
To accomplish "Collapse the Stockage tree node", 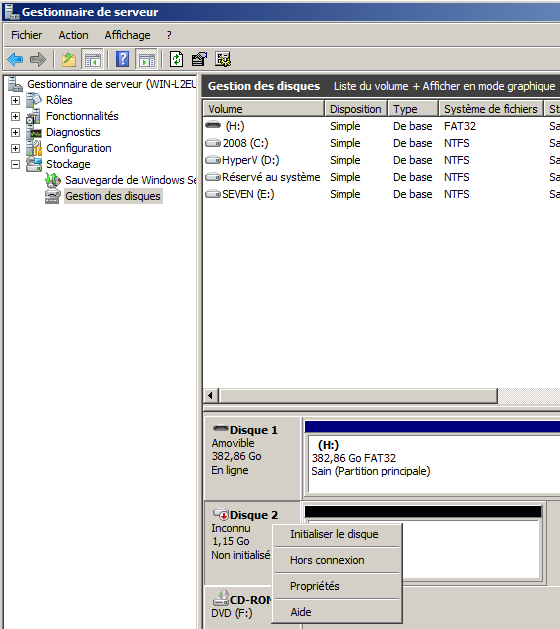I will (x=15, y=164).
